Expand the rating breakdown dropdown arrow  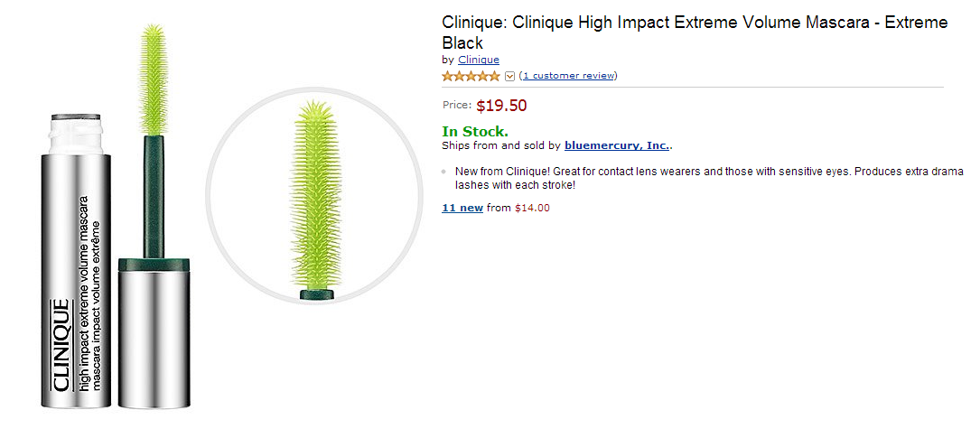click(x=509, y=76)
